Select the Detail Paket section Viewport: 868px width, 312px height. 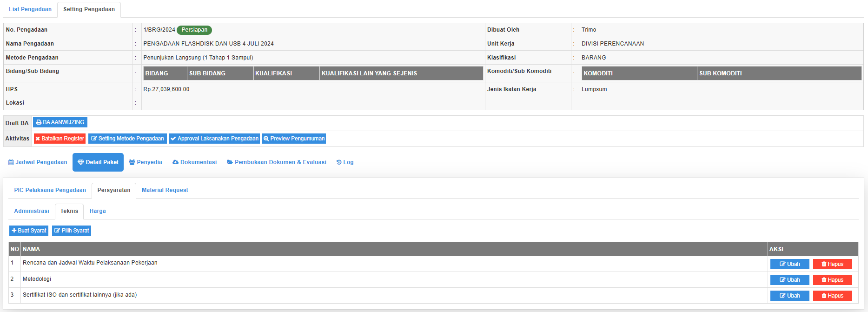tap(98, 162)
